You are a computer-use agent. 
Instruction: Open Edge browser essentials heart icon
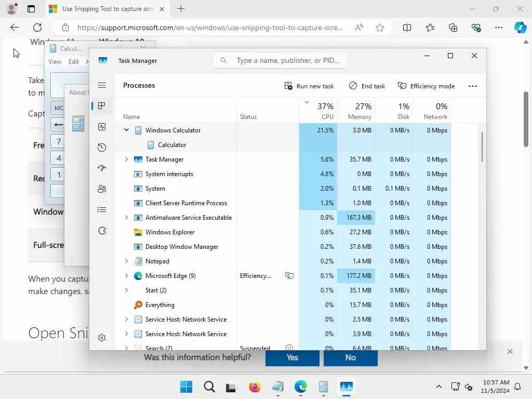point(476,28)
